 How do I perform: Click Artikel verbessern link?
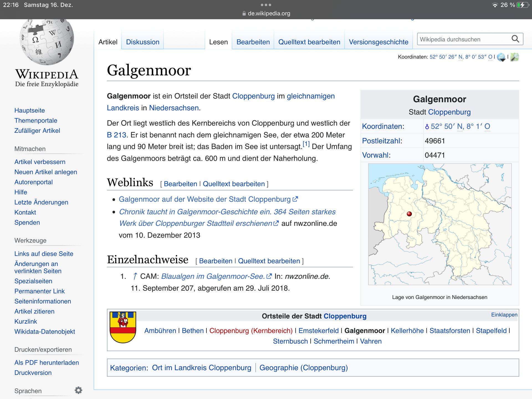[40, 162]
